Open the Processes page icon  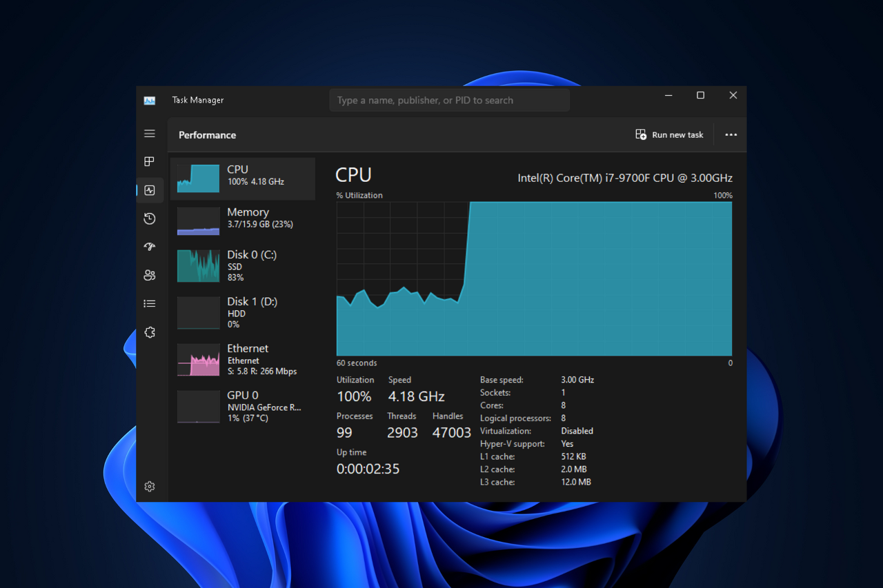150,162
